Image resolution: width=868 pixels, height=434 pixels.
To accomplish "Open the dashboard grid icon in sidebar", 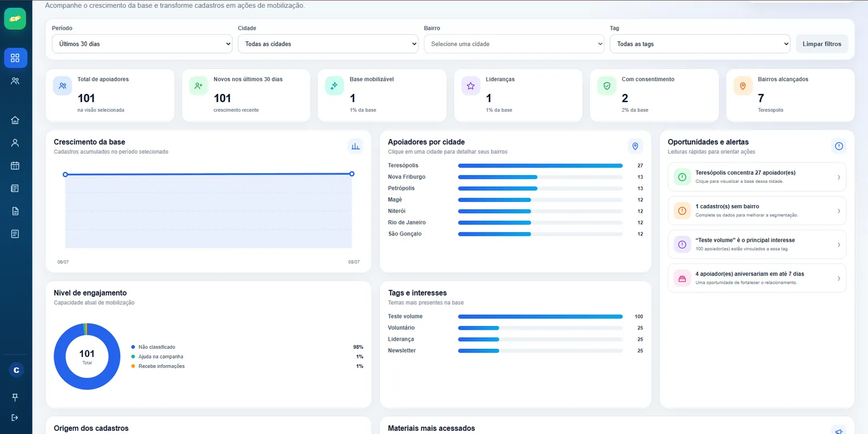I will (15, 58).
